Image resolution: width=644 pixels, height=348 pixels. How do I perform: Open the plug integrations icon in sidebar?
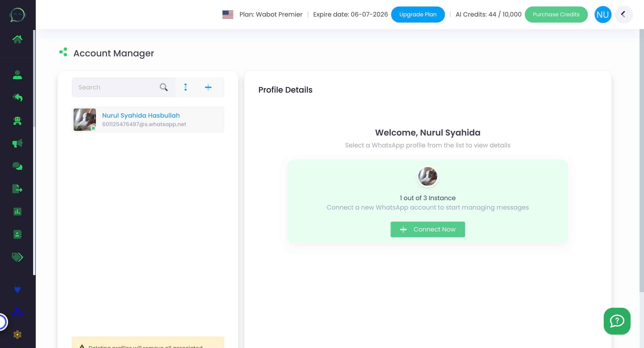[17, 289]
